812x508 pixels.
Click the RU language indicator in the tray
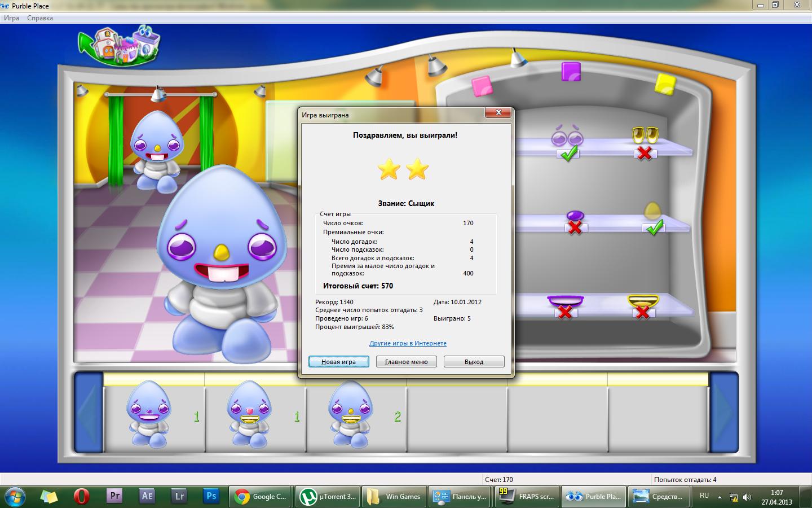click(704, 497)
